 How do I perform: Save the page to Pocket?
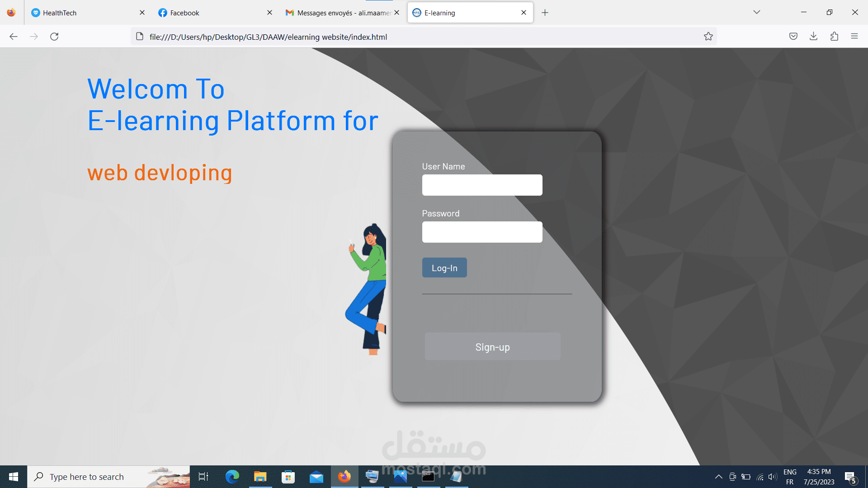793,37
